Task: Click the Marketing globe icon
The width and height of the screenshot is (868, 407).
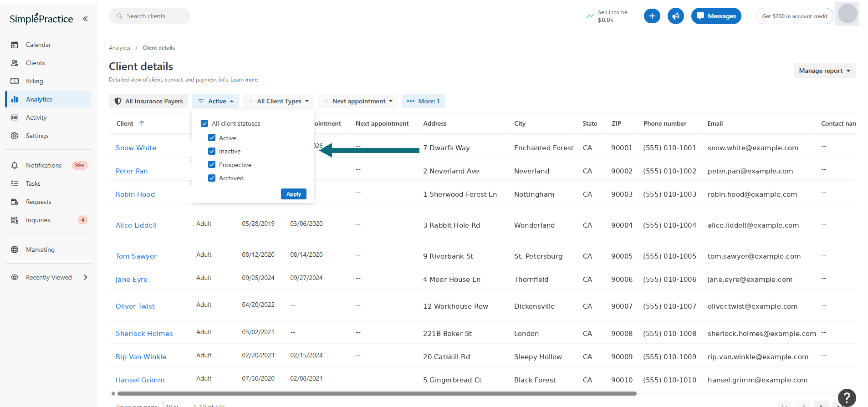Action: click(15, 249)
